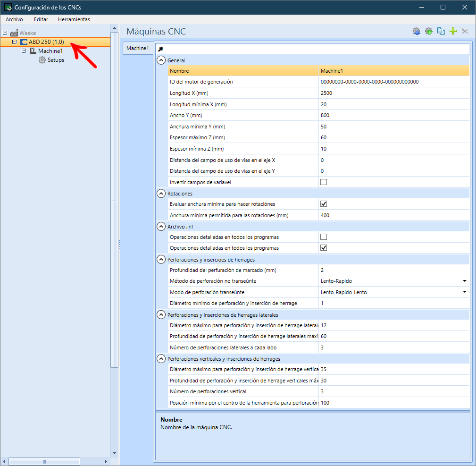
Task: Select ABD 250 (1.0) tree item
Action: (46, 42)
